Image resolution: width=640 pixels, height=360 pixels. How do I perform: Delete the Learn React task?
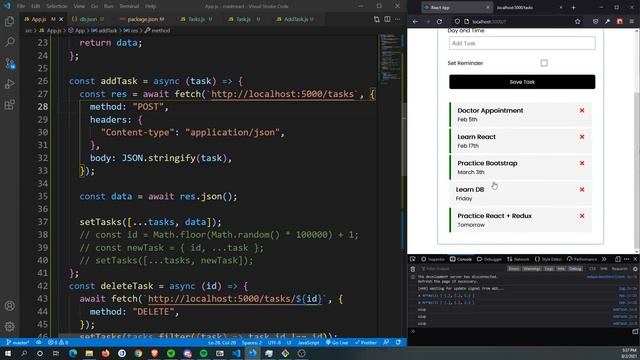[x=582, y=137]
